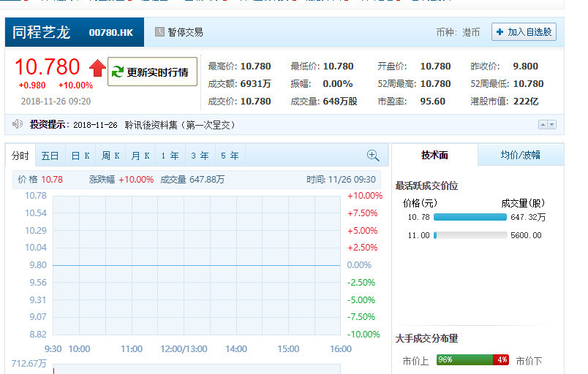Open the 1年 chart tab
Image resolution: width=588 pixels, height=374 pixels.
point(170,156)
